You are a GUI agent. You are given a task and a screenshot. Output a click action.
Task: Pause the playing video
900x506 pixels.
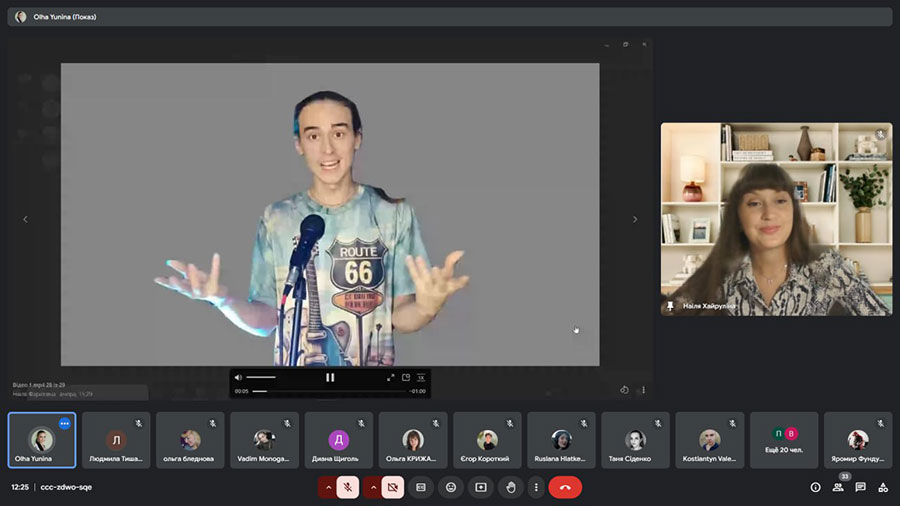(x=330, y=377)
